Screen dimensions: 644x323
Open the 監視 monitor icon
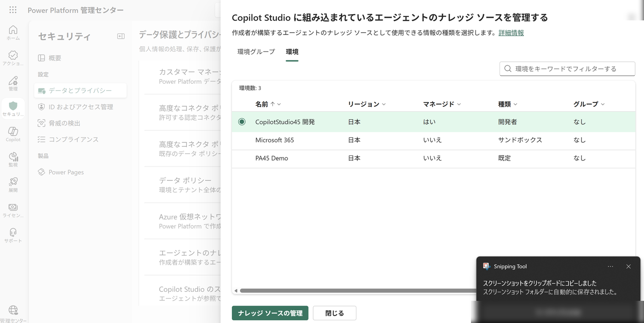pos(13,159)
